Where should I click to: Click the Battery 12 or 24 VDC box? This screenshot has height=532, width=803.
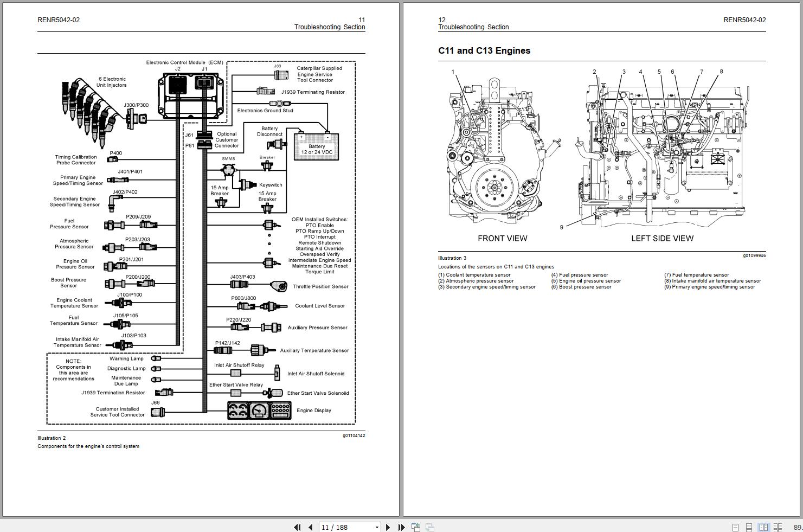316,148
